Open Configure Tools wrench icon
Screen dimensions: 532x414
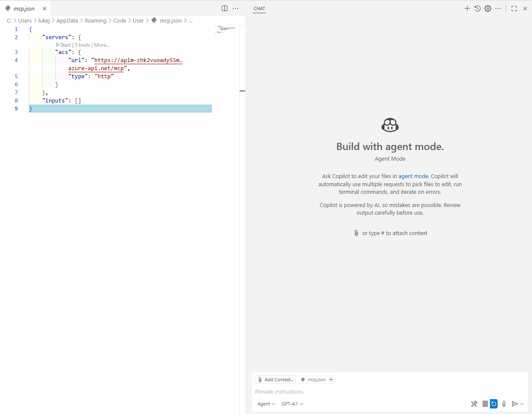pos(474,404)
